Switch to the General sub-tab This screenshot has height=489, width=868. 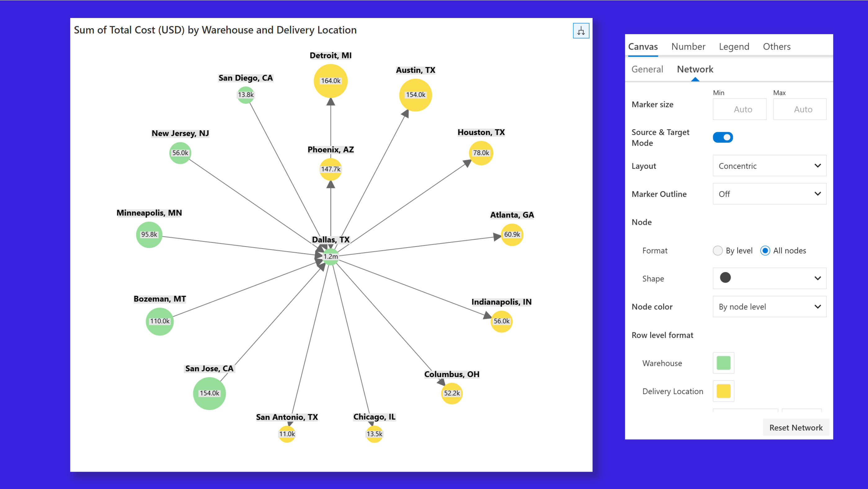[647, 69]
